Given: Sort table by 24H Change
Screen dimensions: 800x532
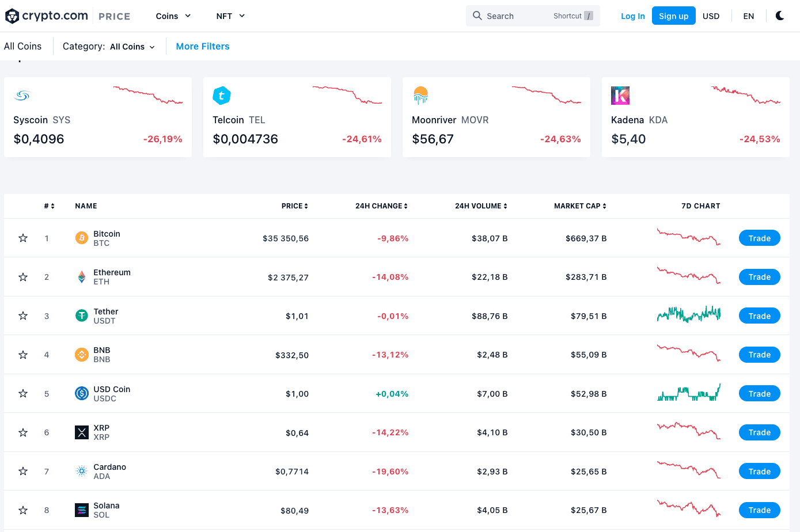Looking at the screenshot, I should coord(381,206).
